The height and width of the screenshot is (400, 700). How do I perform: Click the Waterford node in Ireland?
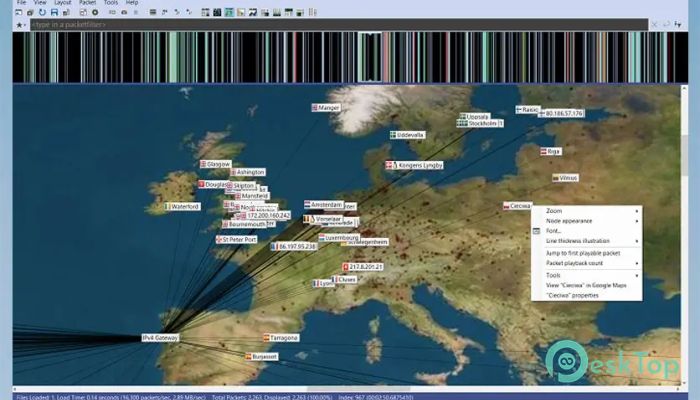(182, 206)
